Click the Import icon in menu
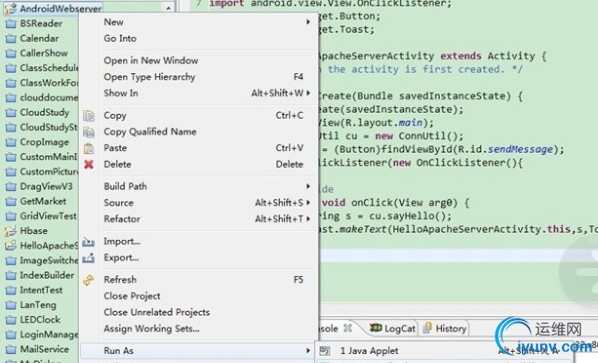The width and height of the screenshot is (598, 363). (88, 242)
